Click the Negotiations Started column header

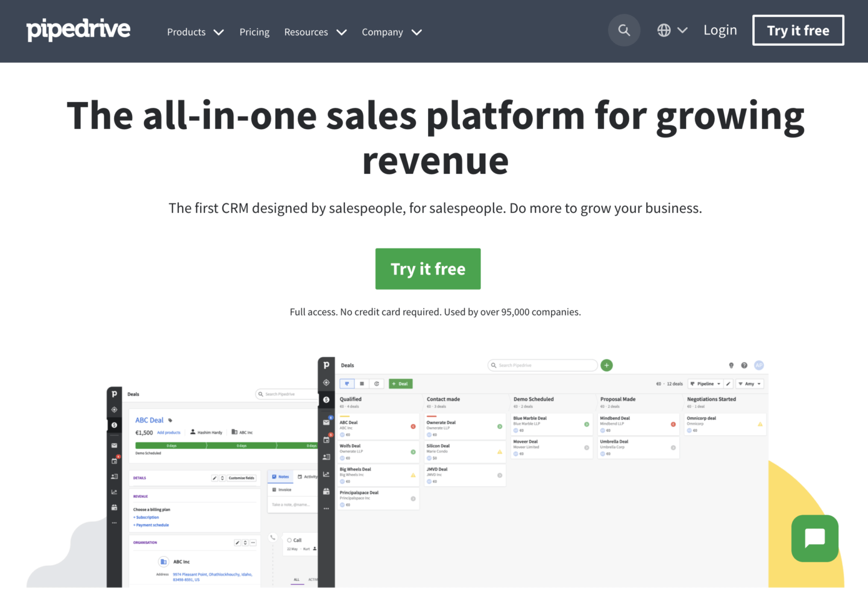[x=711, y=399]
